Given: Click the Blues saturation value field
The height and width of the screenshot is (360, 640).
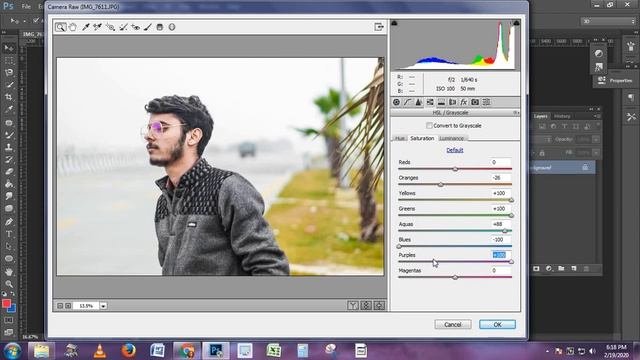Looking at the screenshot, I should tap(501, 240).
